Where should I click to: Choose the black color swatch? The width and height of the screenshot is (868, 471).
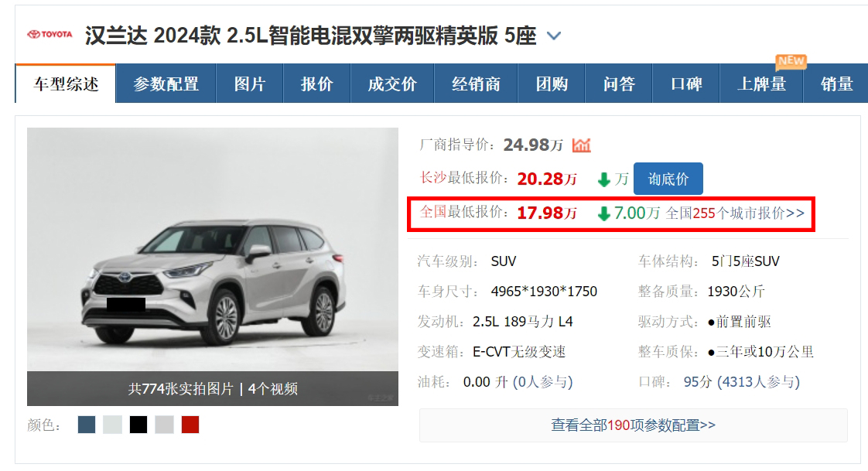click(138, 425)
